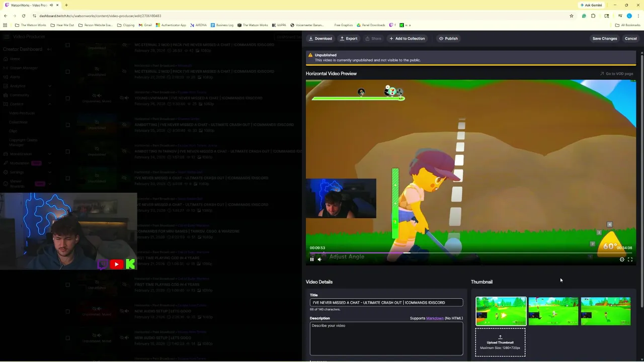
Task: Go back in the browser
Action: click(5, 16)
